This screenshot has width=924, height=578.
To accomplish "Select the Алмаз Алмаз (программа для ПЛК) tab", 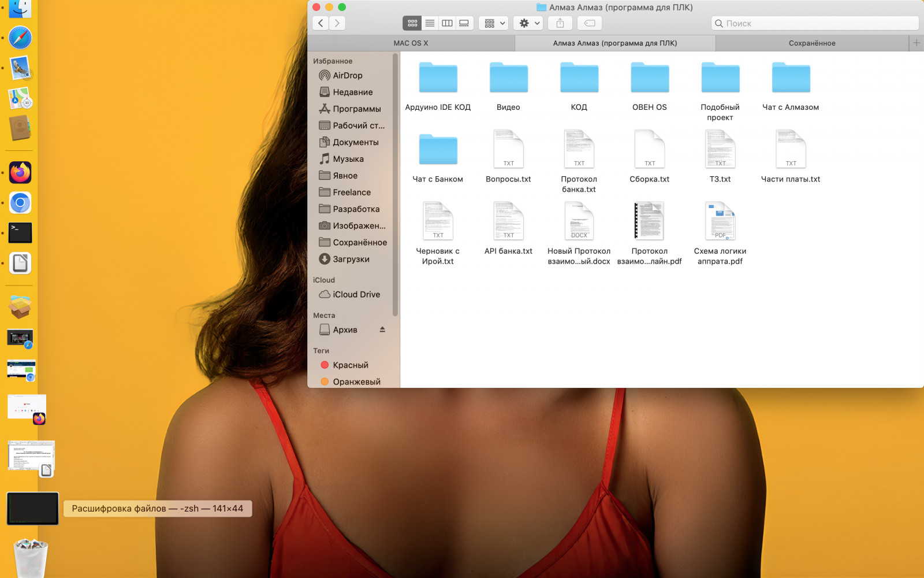I will pyautogui.click(x=615, y=43).
